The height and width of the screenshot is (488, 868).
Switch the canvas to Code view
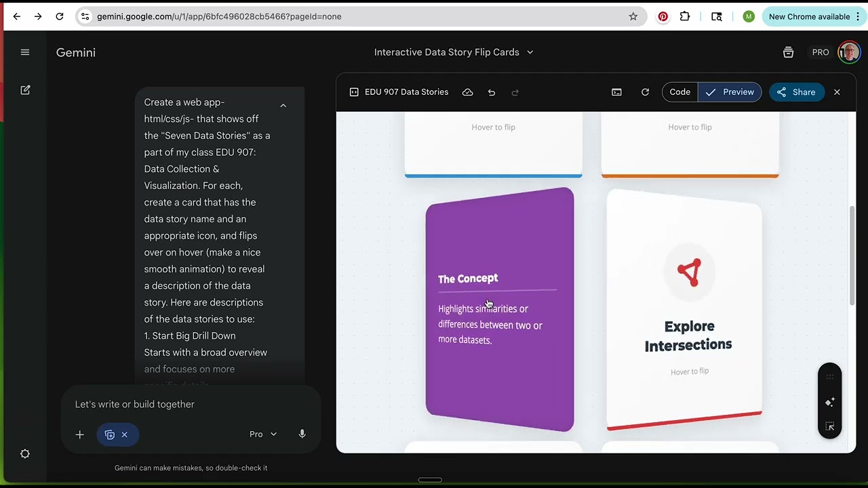680,92
